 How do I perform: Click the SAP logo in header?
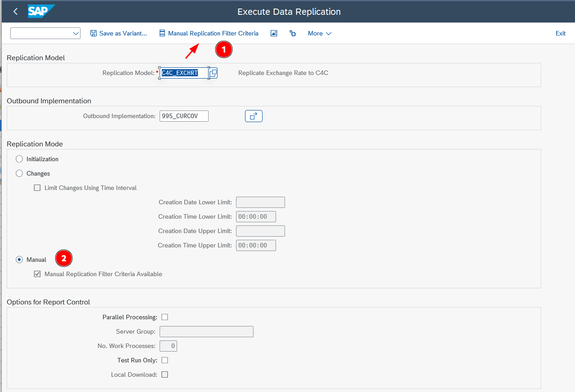tap(41, 11)
